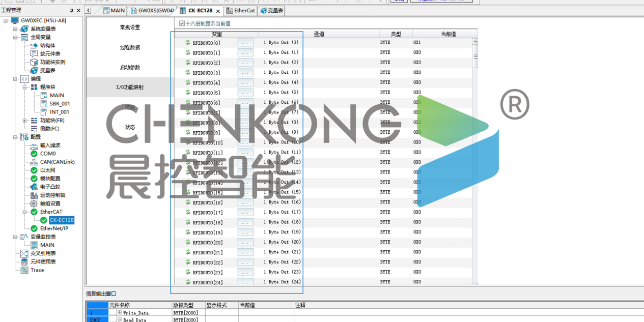Switch to the 变量表 tab
The height and width of the screenshot is (322, 644).
tap(272, 10)
